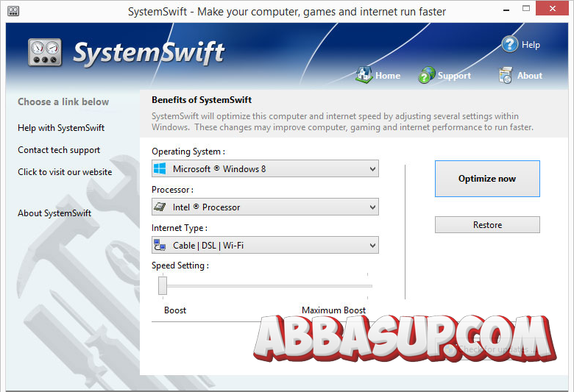Screen dimensions: 574x392
Task: Click the app icon in title bar
Action: coord(13,11)
